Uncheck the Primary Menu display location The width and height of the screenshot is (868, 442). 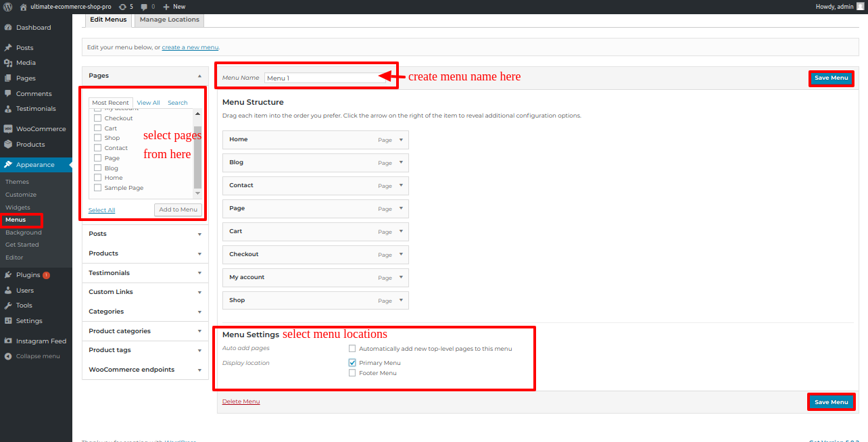point(352,363)
